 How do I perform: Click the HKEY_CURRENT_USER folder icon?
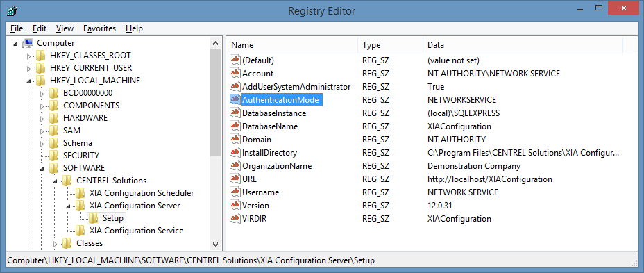tap(41, 67)
